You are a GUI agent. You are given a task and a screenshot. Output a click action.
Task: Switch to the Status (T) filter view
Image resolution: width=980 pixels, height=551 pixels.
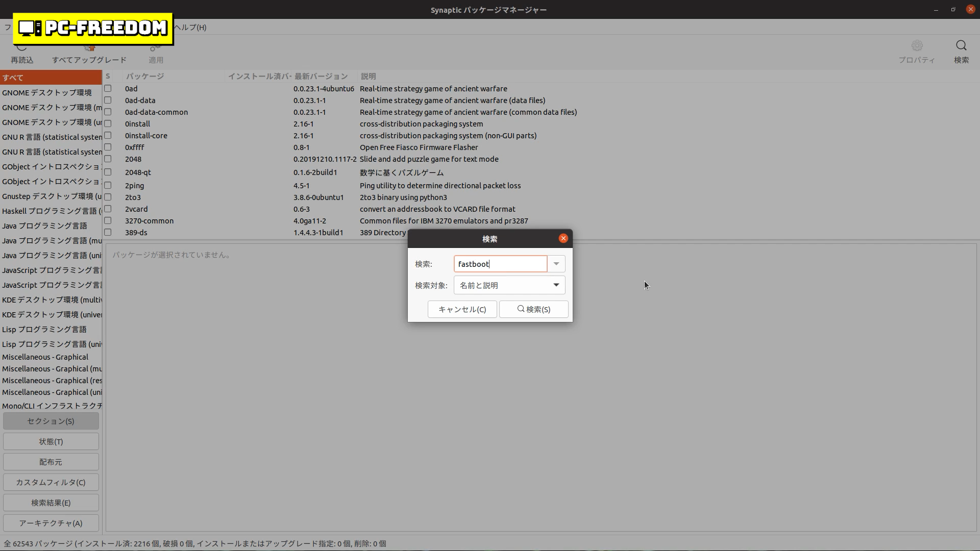pyautogui.click(x=51, y=441)
